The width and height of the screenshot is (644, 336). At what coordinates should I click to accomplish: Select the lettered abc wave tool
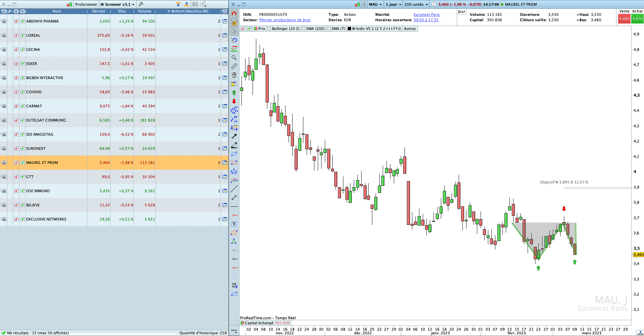[x=234, y=119]
